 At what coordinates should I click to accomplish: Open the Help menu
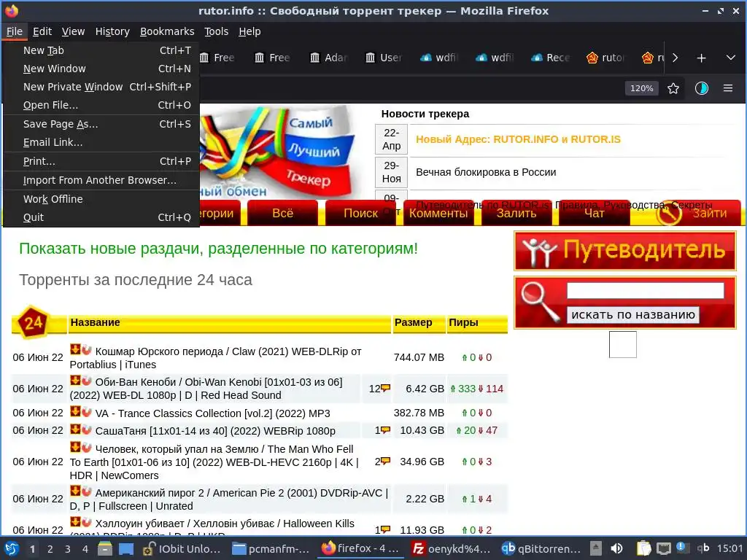tap(249, 31)
